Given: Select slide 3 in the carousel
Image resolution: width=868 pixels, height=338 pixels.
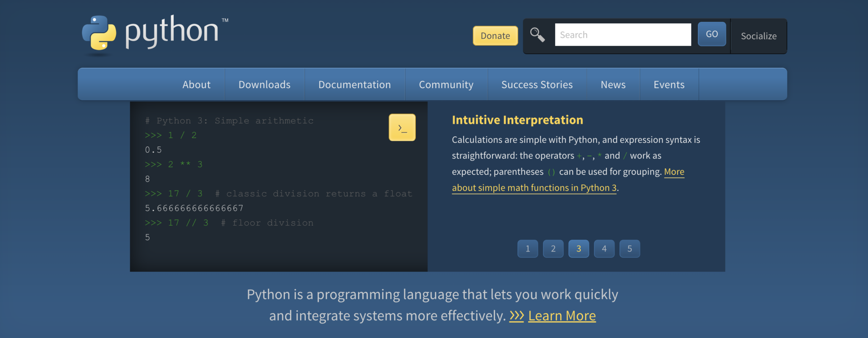Looking at the screenshot, I should [579, 249].
